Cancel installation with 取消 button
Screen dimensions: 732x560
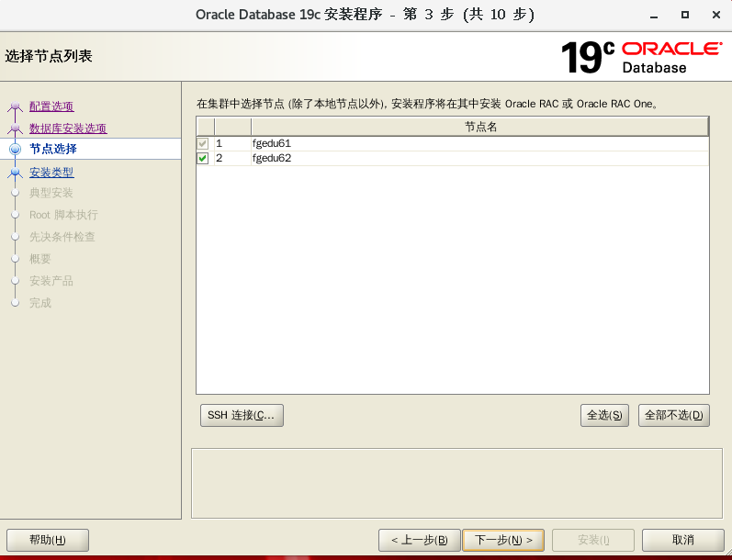coord(683,541)
